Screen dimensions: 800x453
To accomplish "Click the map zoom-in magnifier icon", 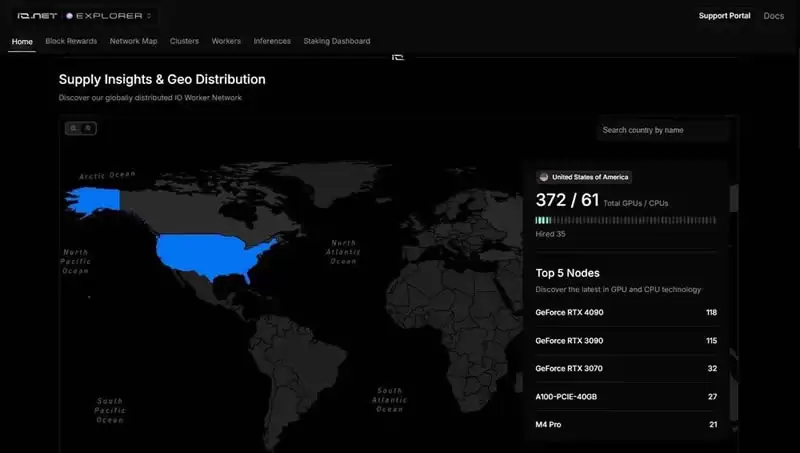I will pos(73,128).
